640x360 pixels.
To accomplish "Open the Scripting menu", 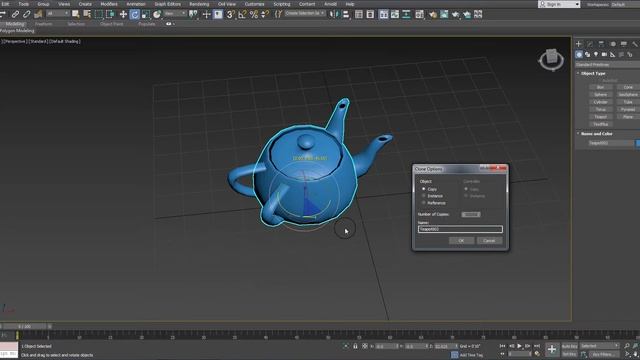I will (282, 4).
